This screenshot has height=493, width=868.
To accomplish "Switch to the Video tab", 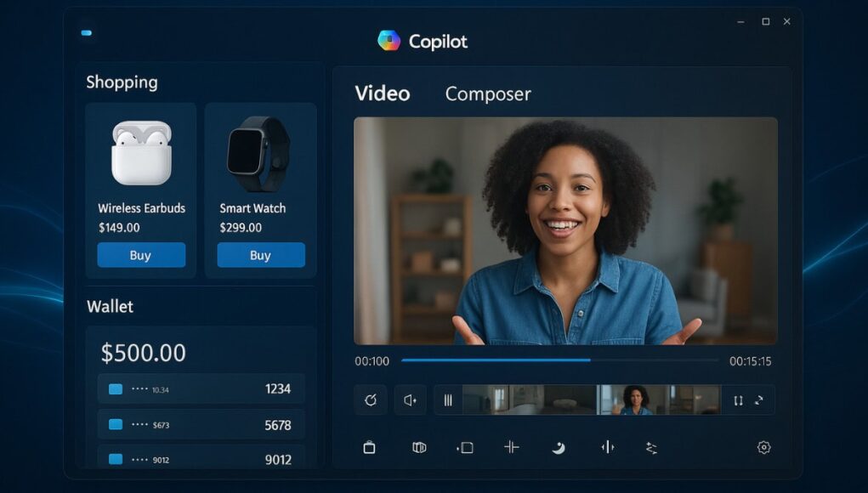I will [x=382, y=93].
